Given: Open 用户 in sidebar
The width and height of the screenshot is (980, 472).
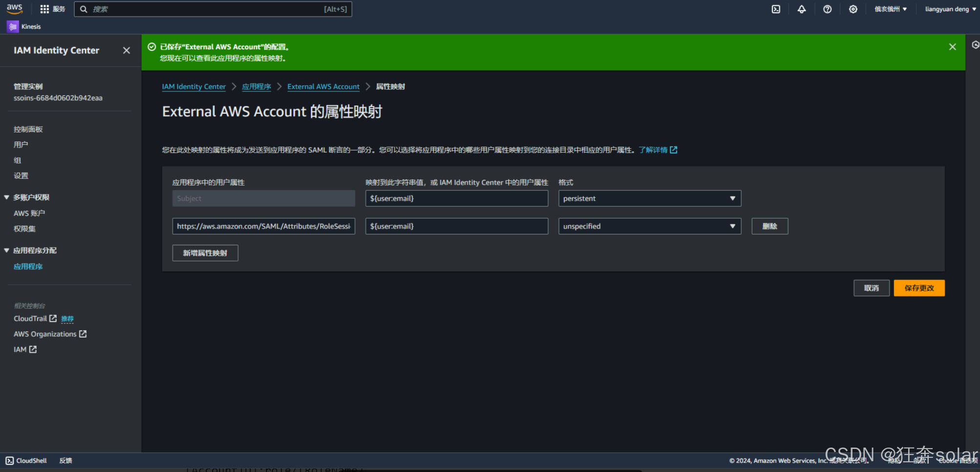Looking at the screenshot, I should tap(21, 145).
